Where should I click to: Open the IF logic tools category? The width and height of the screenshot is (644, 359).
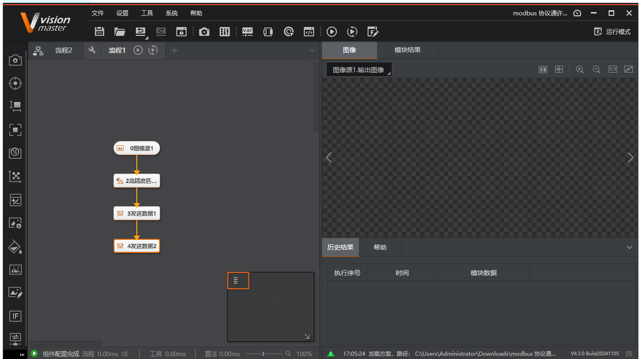point(15,316)
